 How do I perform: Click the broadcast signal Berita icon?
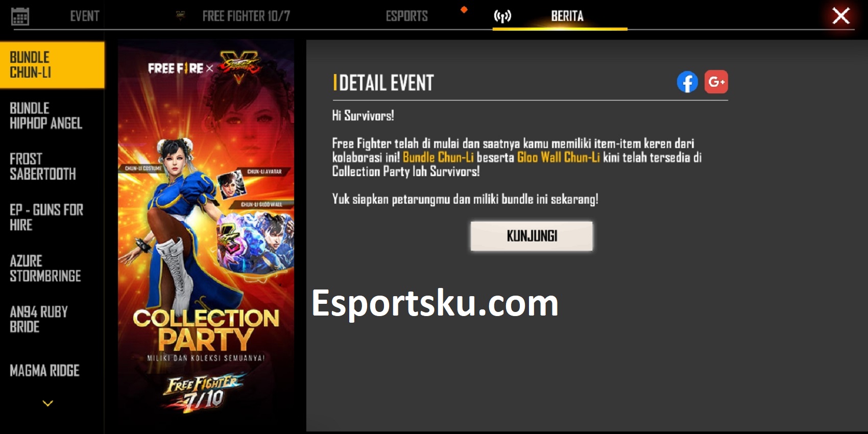click(x=502, y=16)
